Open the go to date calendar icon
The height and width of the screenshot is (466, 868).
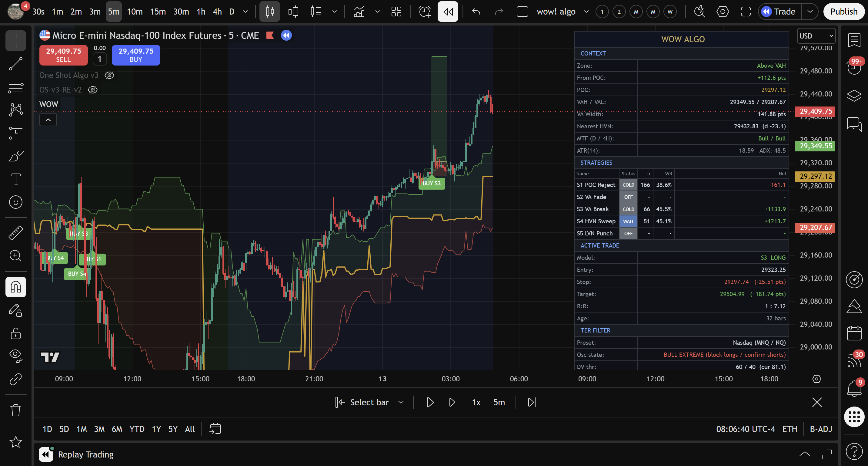point(215,429)
